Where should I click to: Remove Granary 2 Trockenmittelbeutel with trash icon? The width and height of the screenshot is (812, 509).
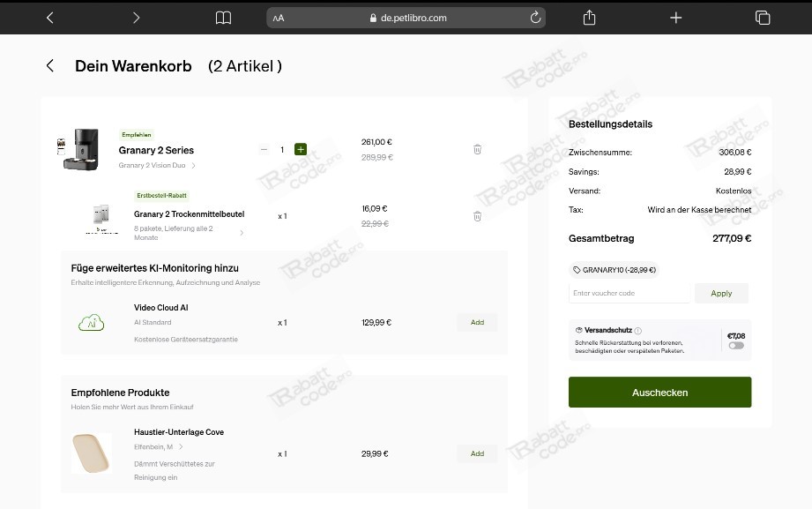click(x=478, y=216)
